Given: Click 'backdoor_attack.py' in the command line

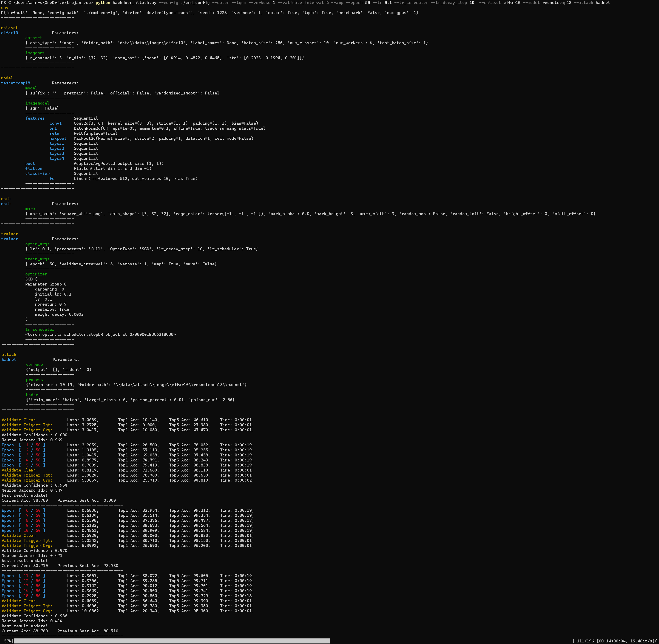Looking at the screenshot, I should 134,3.
